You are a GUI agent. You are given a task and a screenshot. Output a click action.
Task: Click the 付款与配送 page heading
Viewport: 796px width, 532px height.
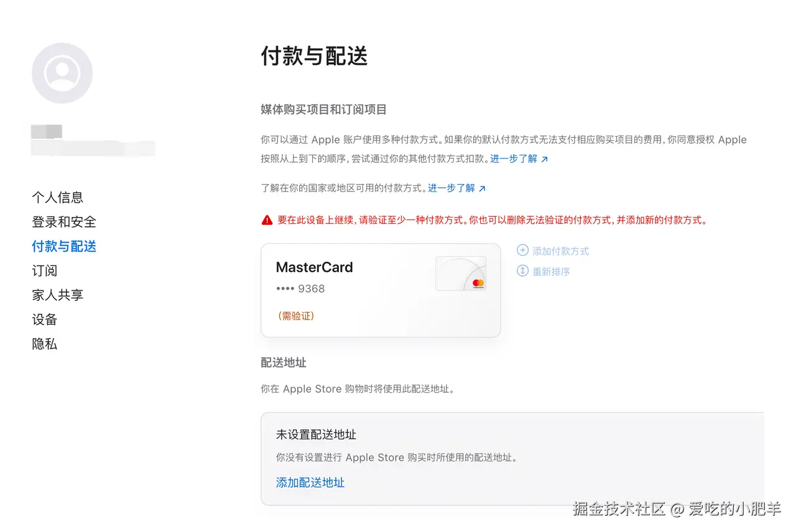click(315, 56)
